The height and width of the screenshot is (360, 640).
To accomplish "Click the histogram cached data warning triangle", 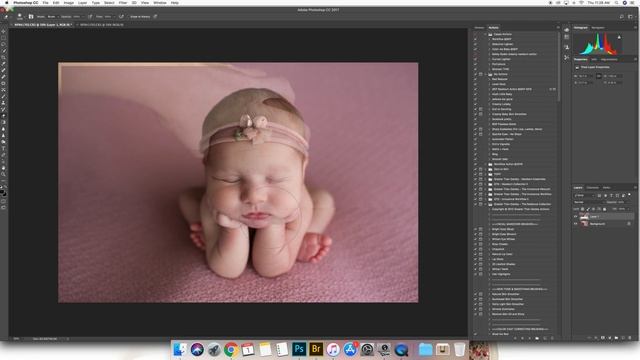I will tap(619, 37).
